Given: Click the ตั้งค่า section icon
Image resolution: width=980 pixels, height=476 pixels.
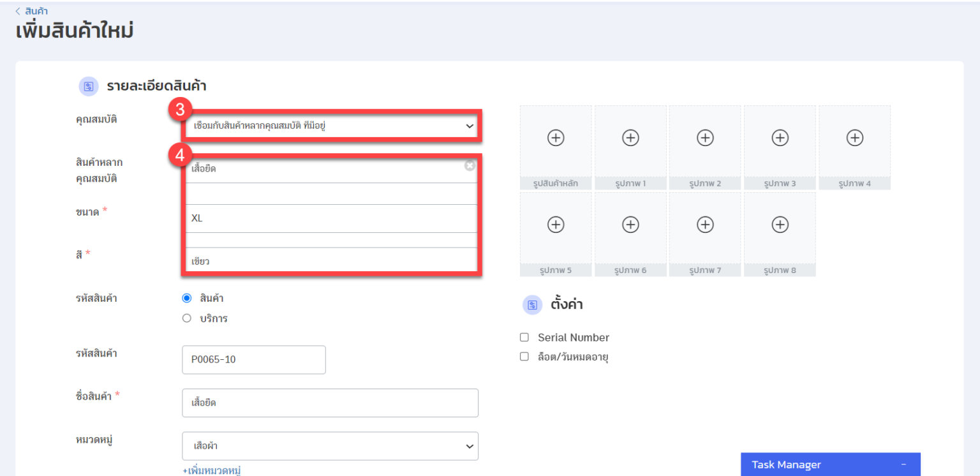Looking at the screenshot, I should [532, 305].
